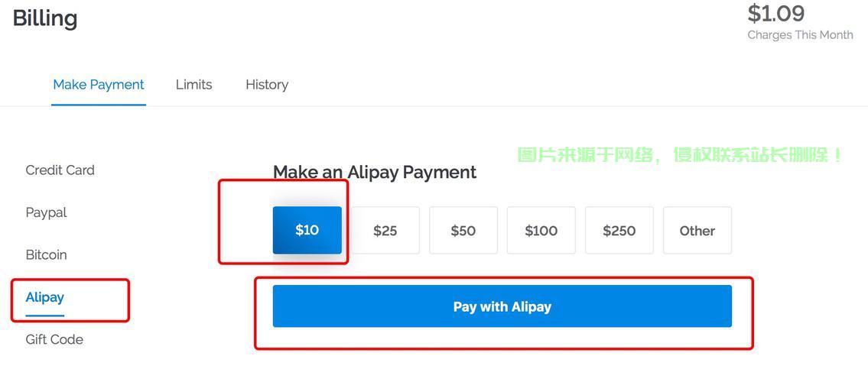Pick the $50 amount
Viewport: 868px width, 382px height.
click(463, 231)
